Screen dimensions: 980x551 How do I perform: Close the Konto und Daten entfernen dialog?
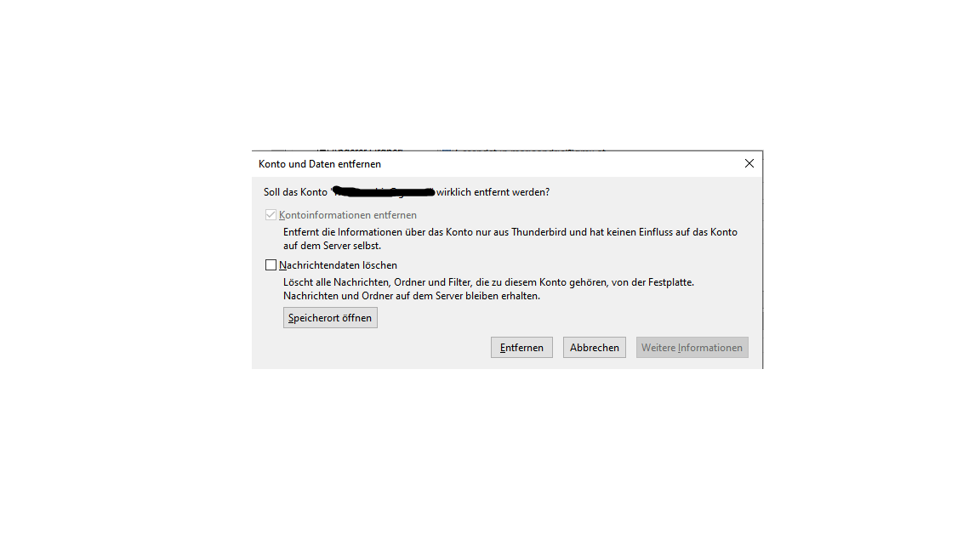pos(749,163)
